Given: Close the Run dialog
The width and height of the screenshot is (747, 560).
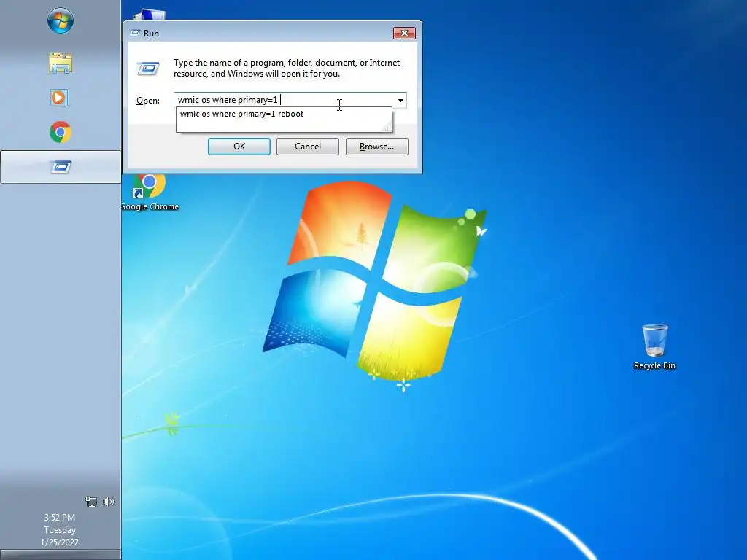Looking at the screenshot, I should click(404, 33).
